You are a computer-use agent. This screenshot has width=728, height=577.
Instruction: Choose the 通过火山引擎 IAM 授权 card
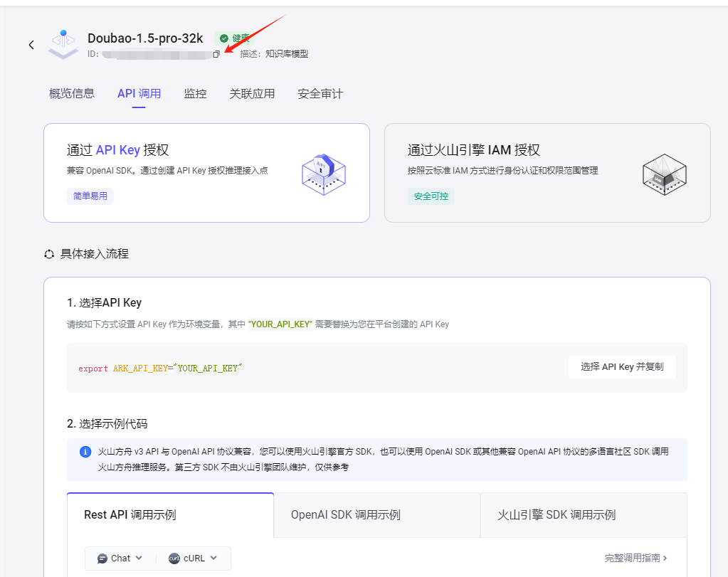(x=547, y=173)
